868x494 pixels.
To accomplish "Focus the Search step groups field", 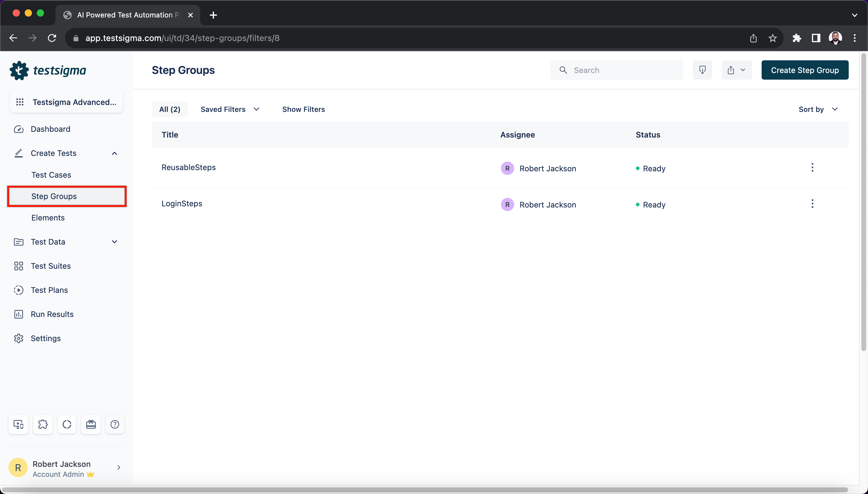I will pos(617,70).
